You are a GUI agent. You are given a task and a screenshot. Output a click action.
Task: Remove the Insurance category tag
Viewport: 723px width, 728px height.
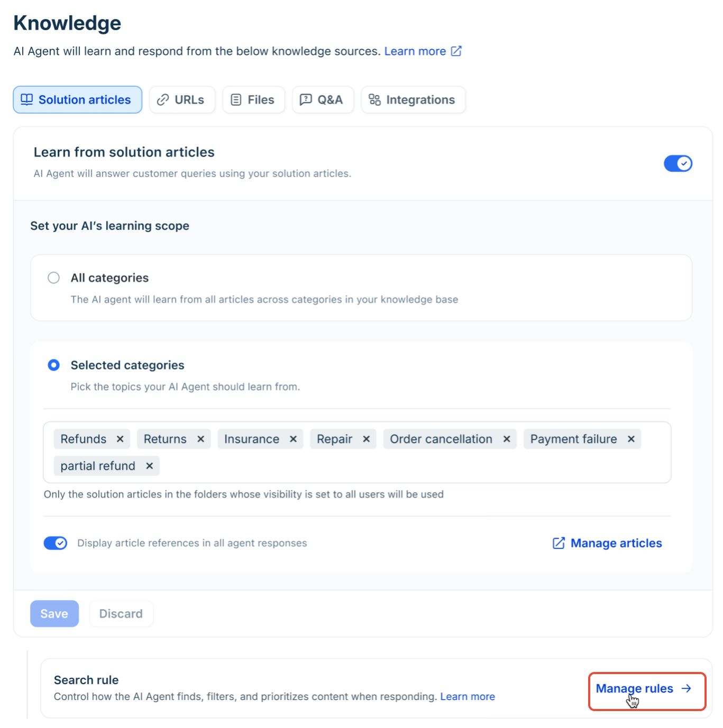point(293,439)
